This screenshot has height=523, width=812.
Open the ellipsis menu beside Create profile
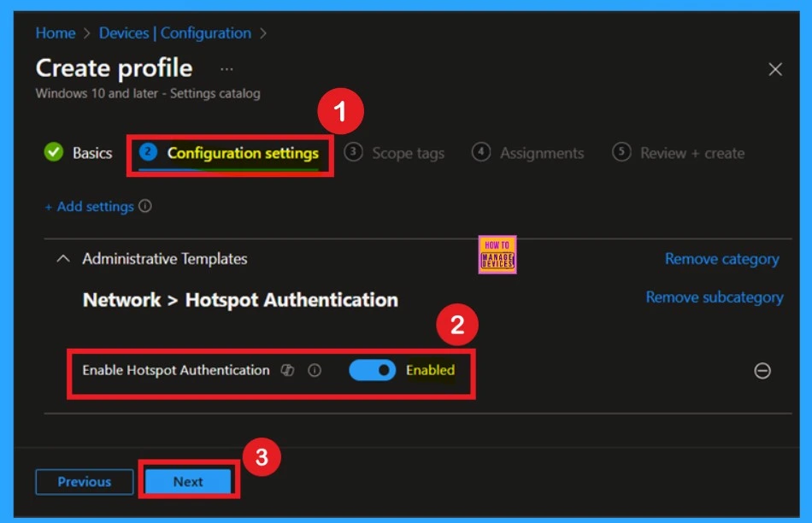point(227,69)
